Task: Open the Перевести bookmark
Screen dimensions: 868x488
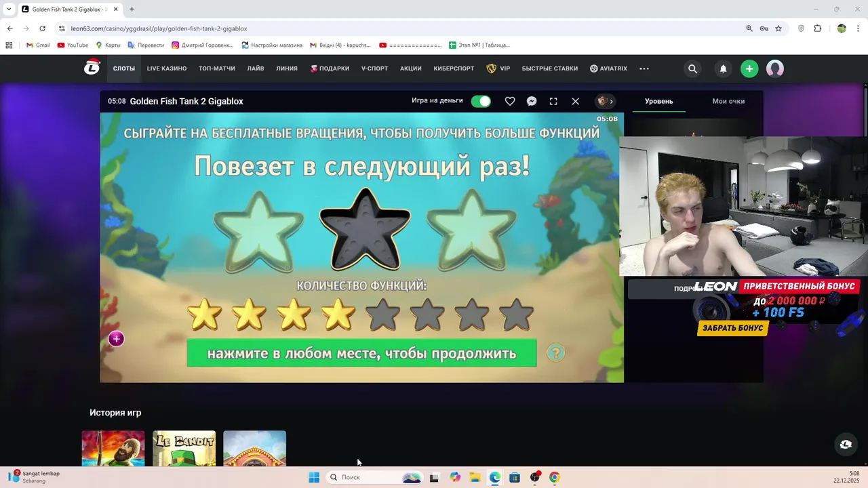Action: tap(146, 45)
